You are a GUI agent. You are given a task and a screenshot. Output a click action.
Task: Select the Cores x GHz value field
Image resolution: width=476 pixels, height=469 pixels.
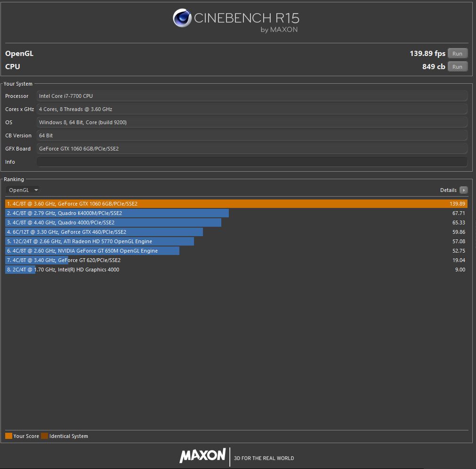point(252,109)
